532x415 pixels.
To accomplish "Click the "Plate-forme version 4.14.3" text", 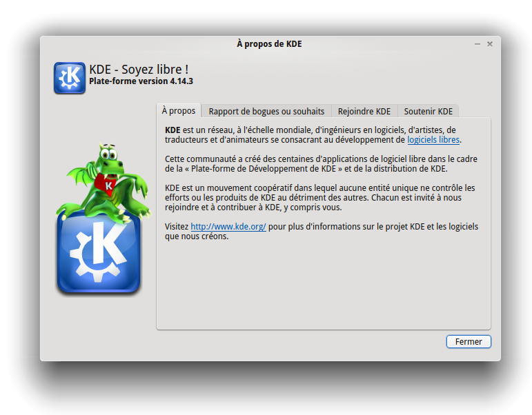I will 141,81.
